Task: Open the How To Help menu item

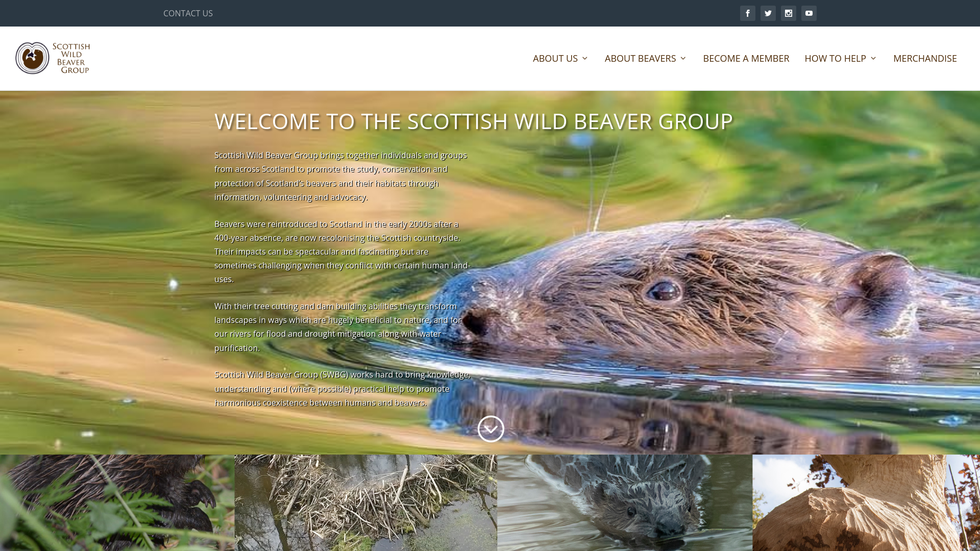Action: [835, 58]
